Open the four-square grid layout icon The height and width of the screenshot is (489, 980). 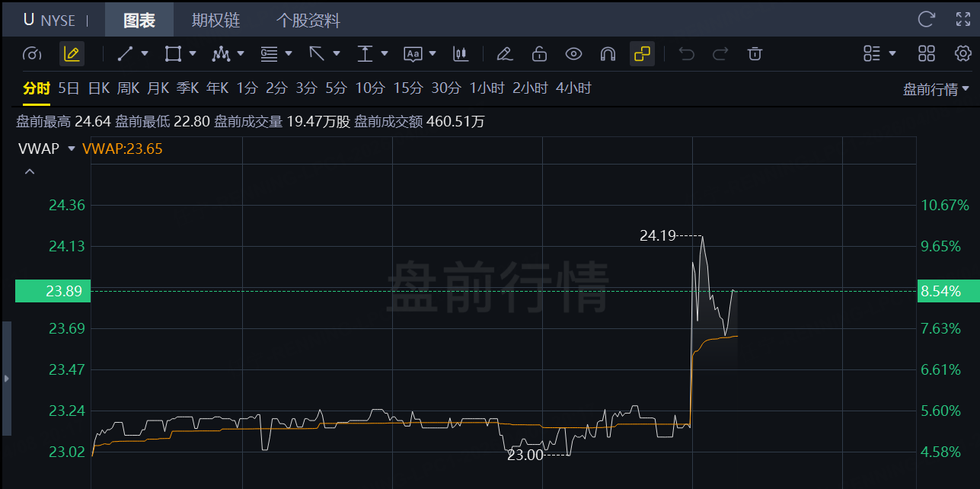[927, 53]
